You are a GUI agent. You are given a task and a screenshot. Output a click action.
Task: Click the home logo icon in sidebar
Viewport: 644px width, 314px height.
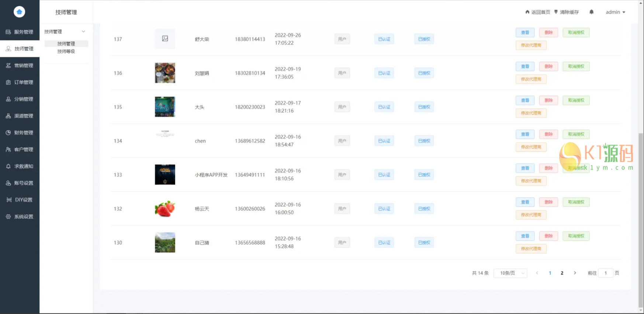(19, 12)
